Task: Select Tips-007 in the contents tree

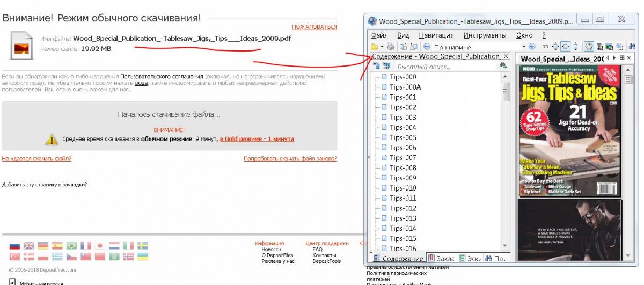Action: [x=402, y=158]
